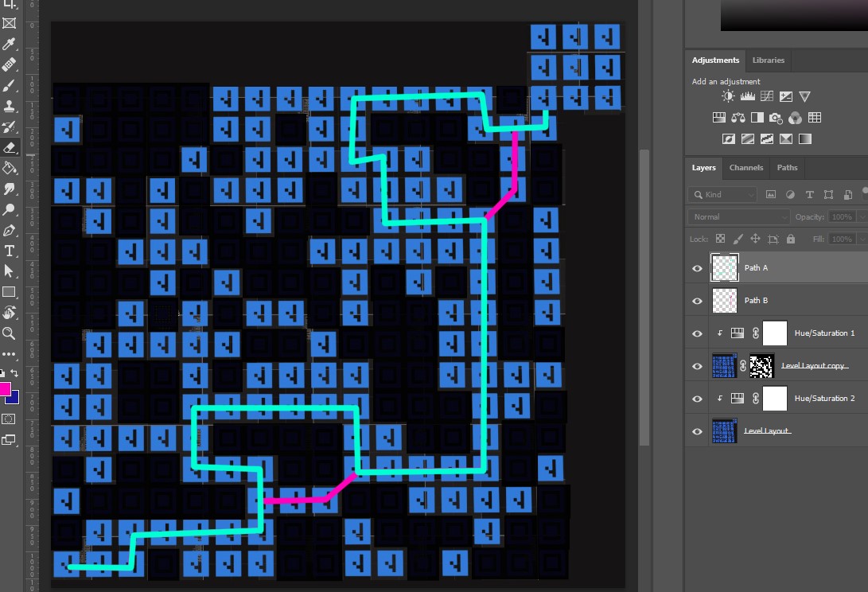Add a Channel Mixer adjustment

[795, 118]
